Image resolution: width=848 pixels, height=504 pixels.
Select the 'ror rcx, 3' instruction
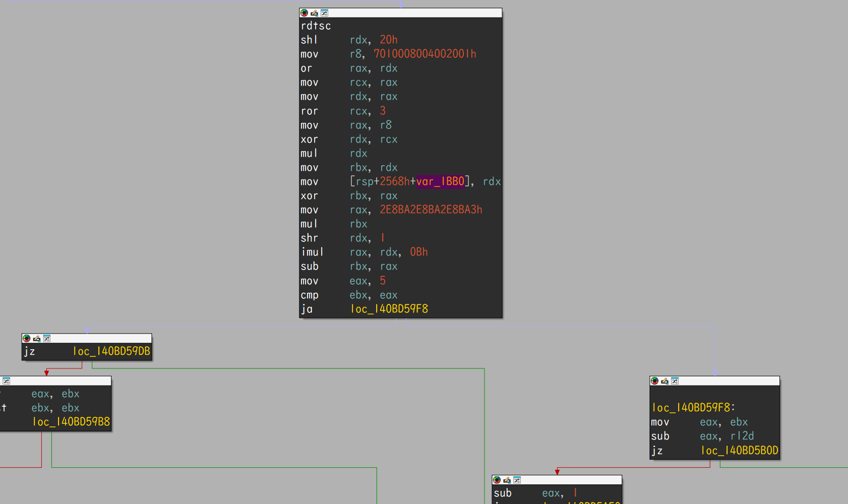pyautogui.click(x=343, y=110)
